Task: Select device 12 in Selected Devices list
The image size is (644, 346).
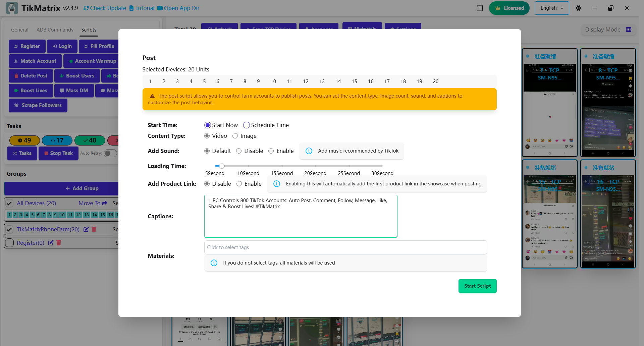Action: pyautogui.click(x=306, y=81)
